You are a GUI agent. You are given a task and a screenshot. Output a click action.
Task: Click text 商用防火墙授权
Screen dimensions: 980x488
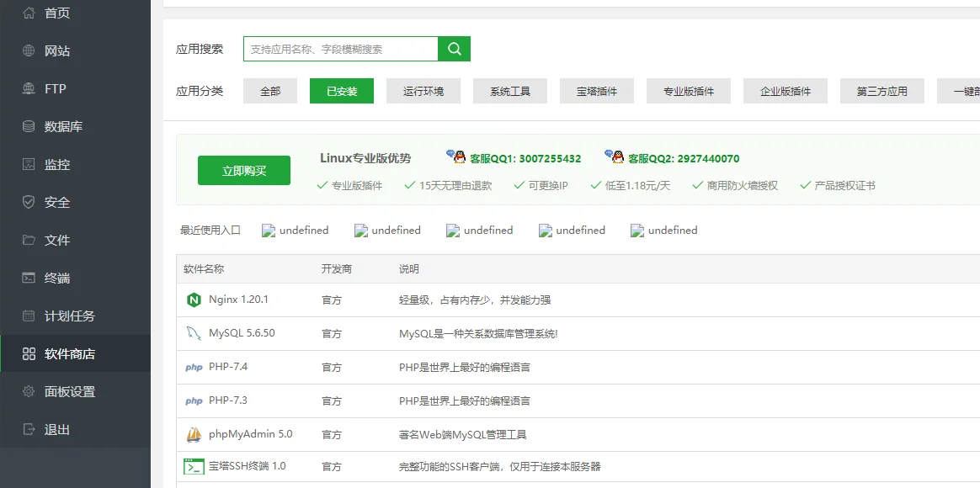[743, 186]
